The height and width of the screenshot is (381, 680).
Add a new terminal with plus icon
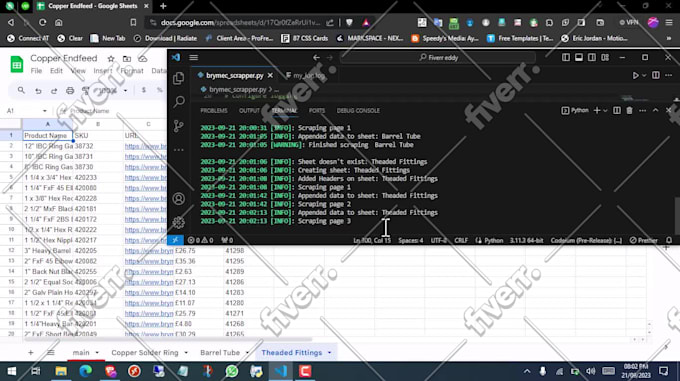point(597,111)
